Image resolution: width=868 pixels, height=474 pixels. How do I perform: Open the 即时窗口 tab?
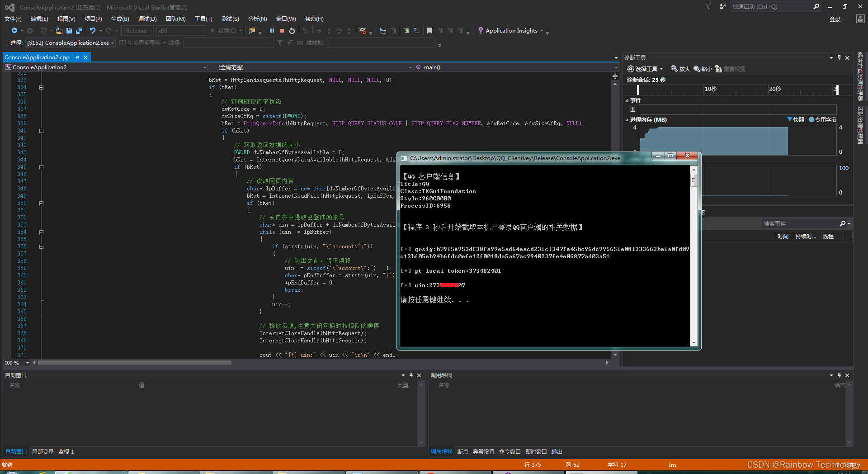coord(536,451)
